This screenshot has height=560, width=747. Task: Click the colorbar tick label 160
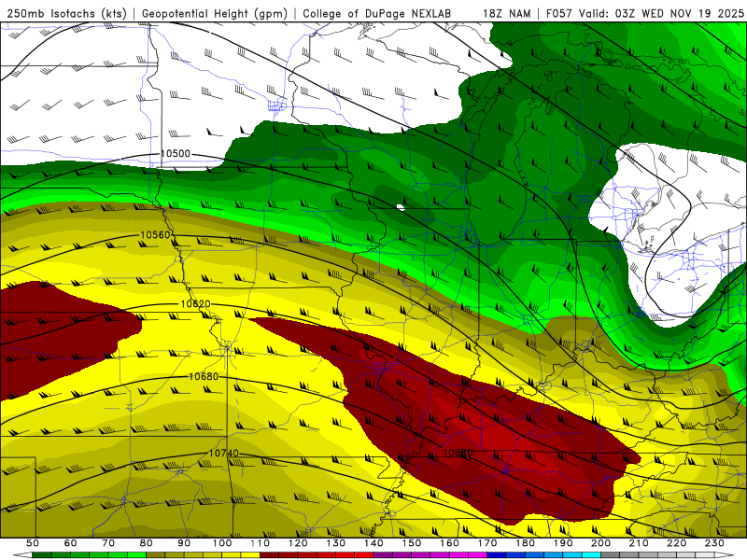point(449,543)
